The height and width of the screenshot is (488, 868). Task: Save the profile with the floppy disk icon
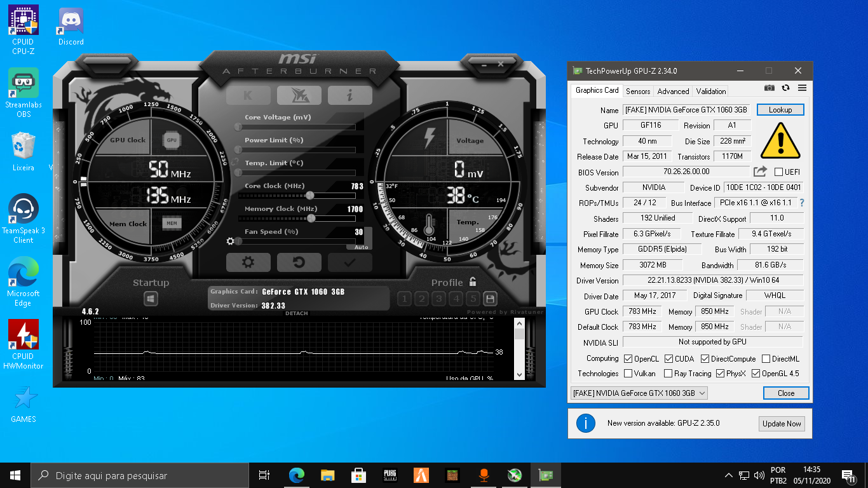pyautogui.click(x=490, y=299)
